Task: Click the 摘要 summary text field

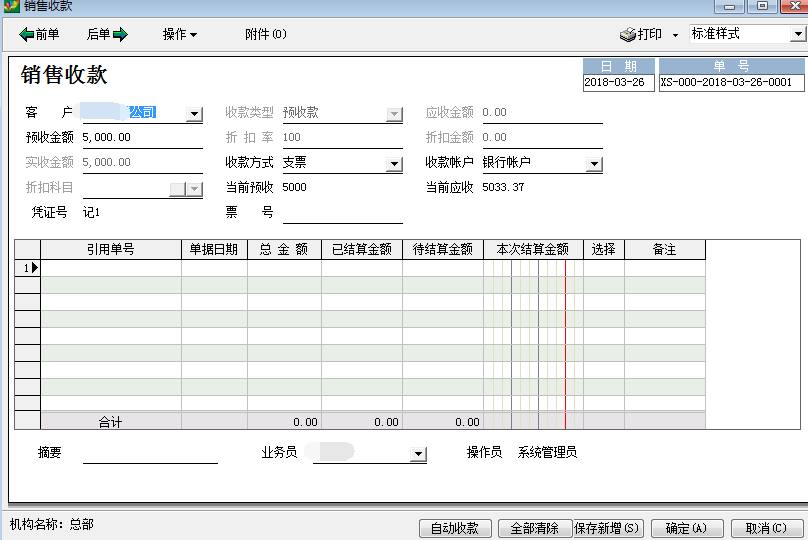Action: tap(150, 453)
